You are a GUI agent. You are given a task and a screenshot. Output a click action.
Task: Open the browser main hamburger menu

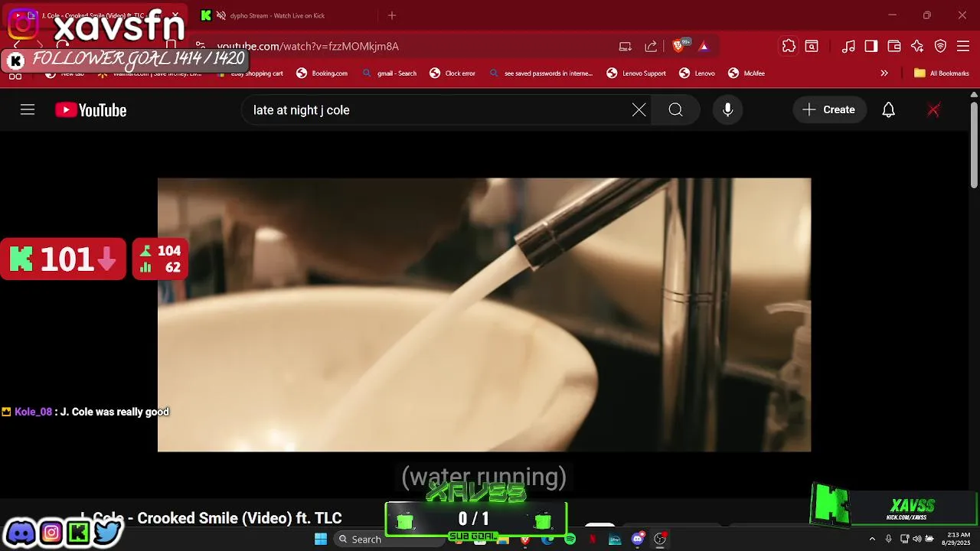pos(963,47)
